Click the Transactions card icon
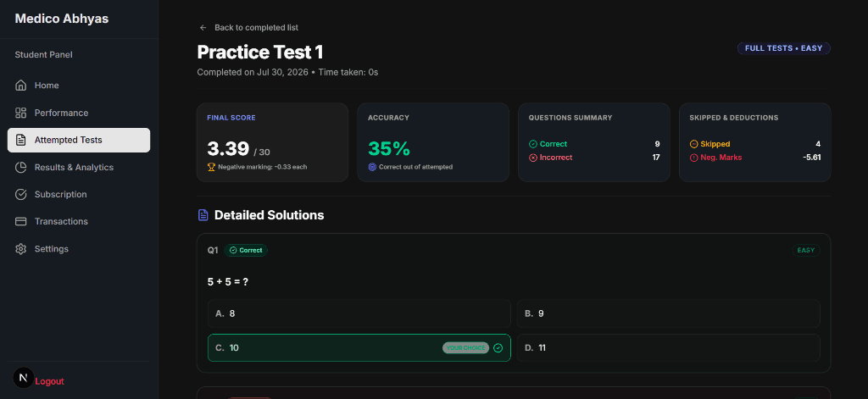Viewport: 868px width, 399px height. (x=21, y=221)
